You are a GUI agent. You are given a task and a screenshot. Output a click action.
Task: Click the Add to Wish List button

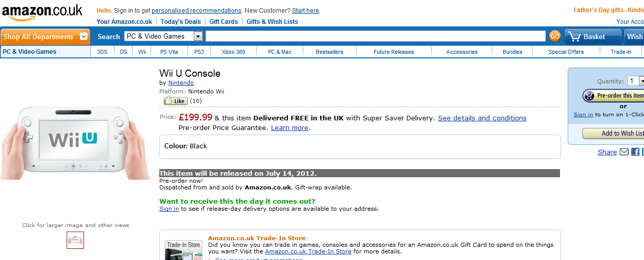(613, 134)
